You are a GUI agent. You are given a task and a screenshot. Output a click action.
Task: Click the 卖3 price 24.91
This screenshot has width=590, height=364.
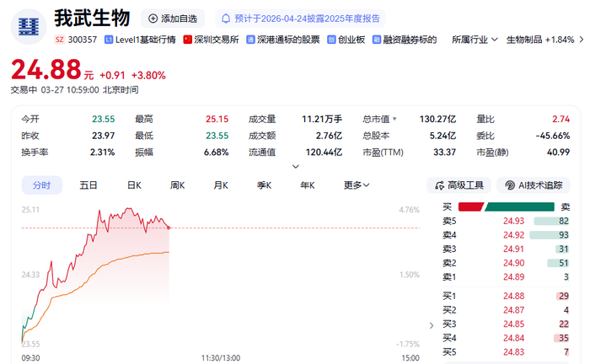pos(513,249)
